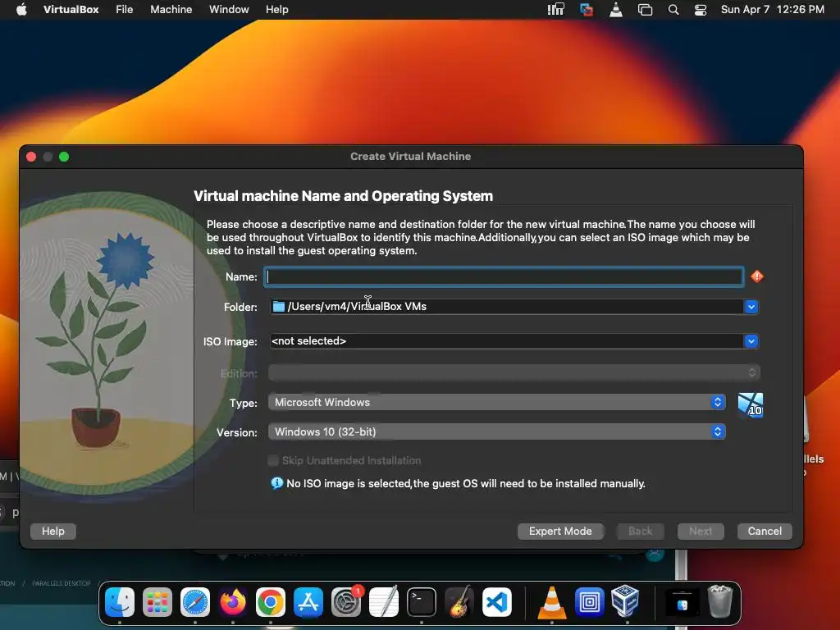Open Spotlight search in the menu bar
The height and width of the screenshot is (630, 840).
(673, 10)
